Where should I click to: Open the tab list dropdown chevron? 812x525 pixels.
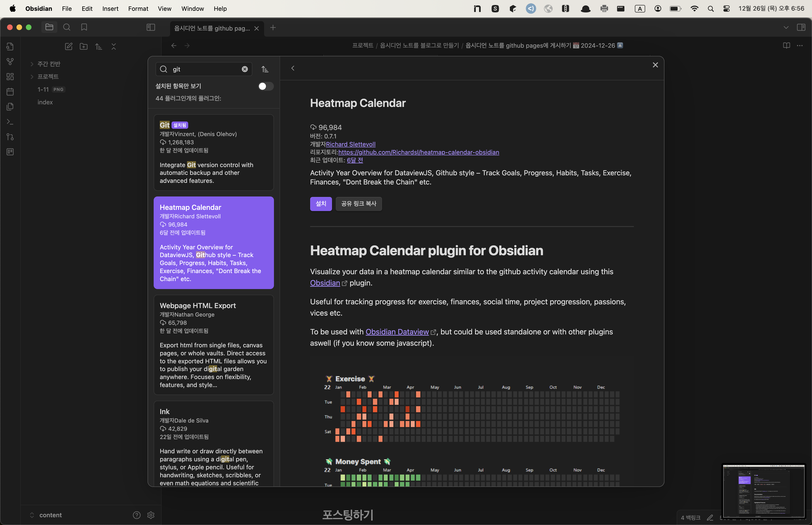786,28
